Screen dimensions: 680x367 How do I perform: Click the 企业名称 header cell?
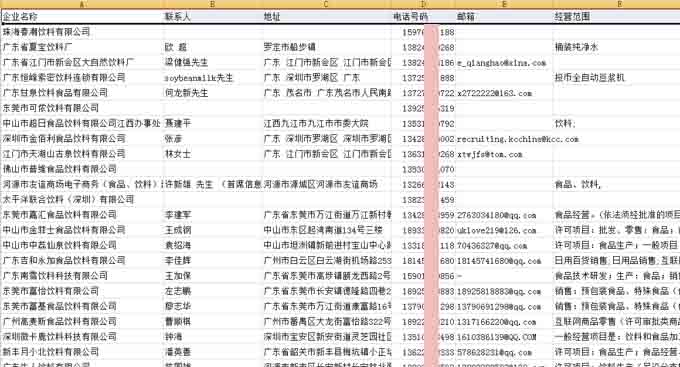click(82, 16)
